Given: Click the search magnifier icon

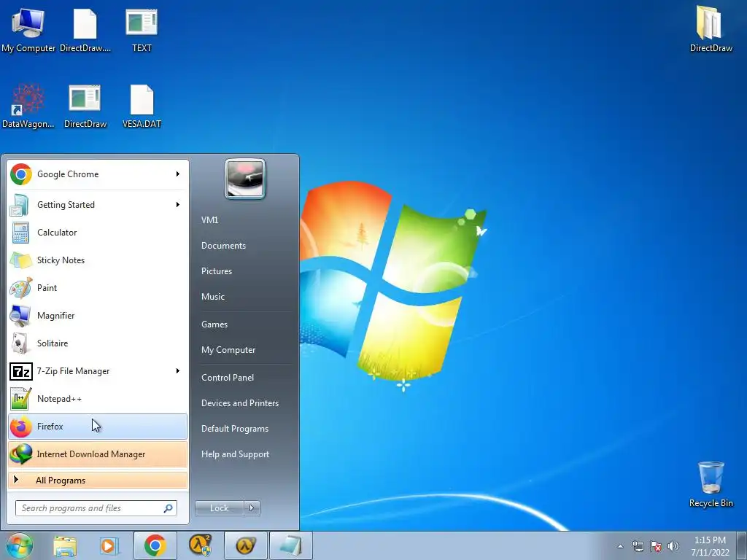Looking at the screenshot, I should point(169,508).
